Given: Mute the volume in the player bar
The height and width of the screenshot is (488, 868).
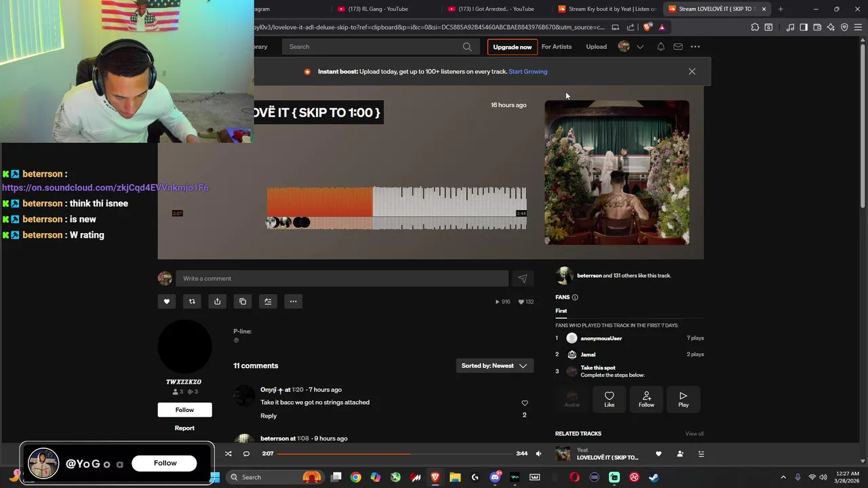Looking at the screenshot, I should [x=538, y=454].
